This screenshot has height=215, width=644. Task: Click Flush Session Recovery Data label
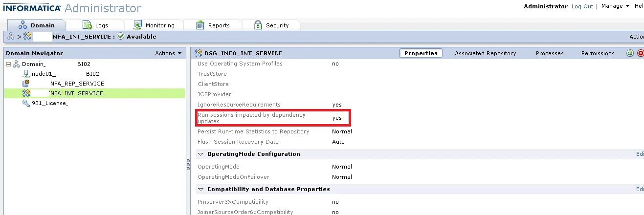pyautogui.click(x=238, y=142)
